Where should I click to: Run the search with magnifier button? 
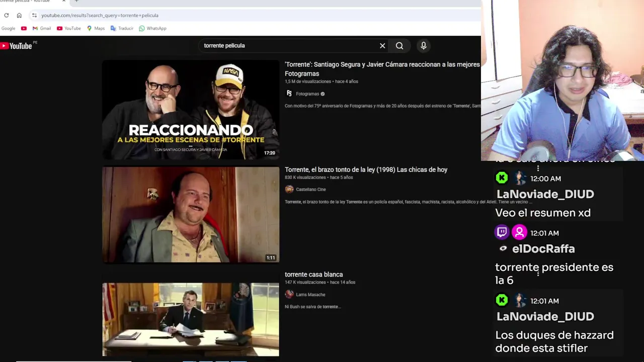click(x=399, y=46)
